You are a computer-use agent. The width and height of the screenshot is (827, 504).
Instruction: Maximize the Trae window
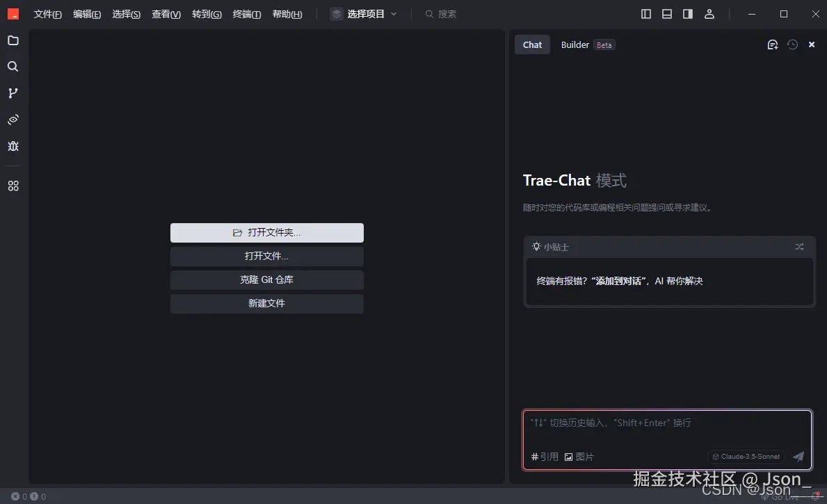coord(784,14)
